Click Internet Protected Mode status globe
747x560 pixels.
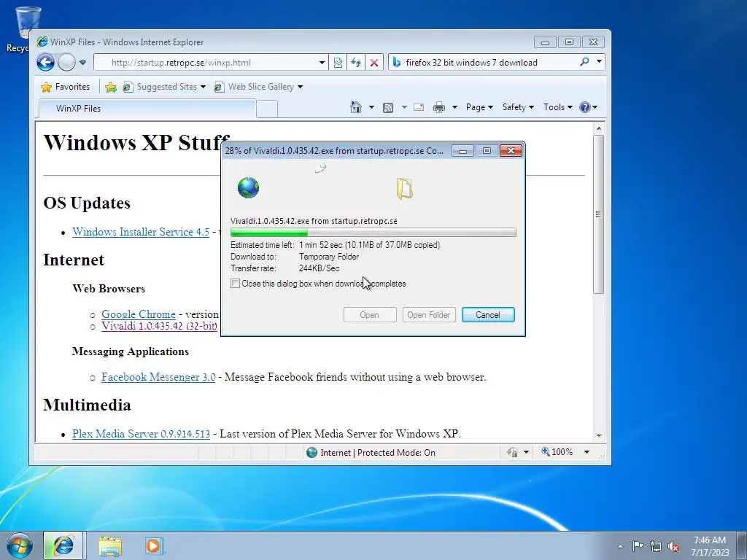(x=311, y=452)
